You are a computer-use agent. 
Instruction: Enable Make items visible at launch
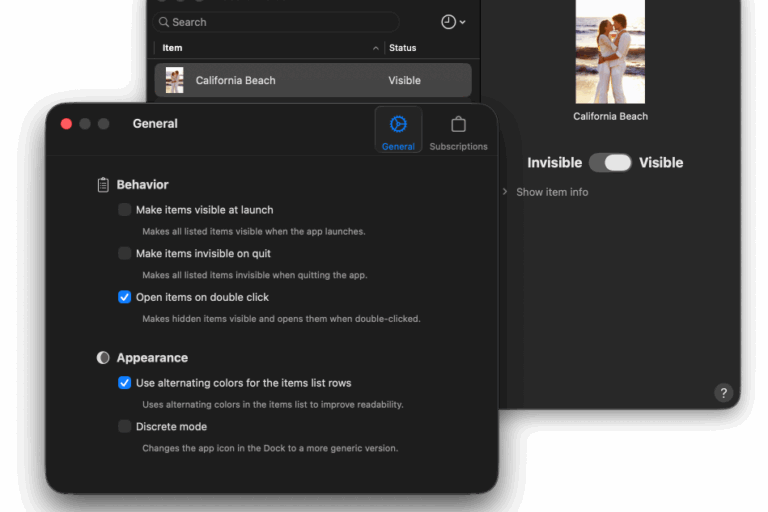point(125,210)
